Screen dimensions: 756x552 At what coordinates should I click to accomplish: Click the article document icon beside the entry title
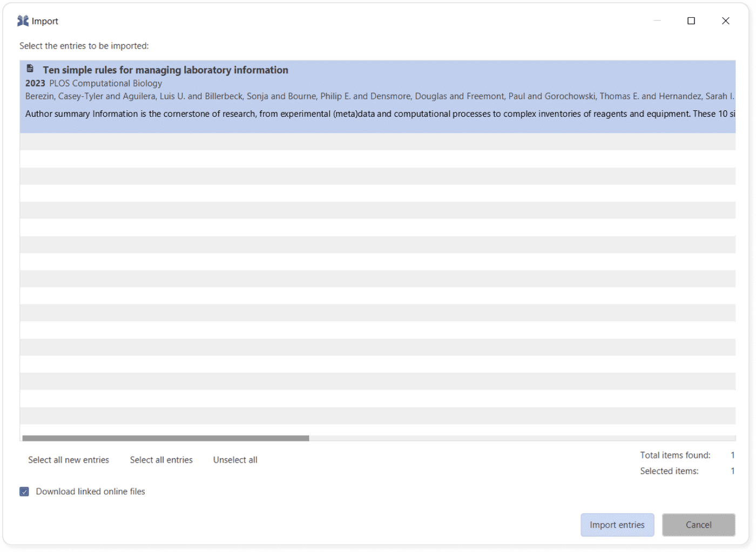(x=30, y=69)
